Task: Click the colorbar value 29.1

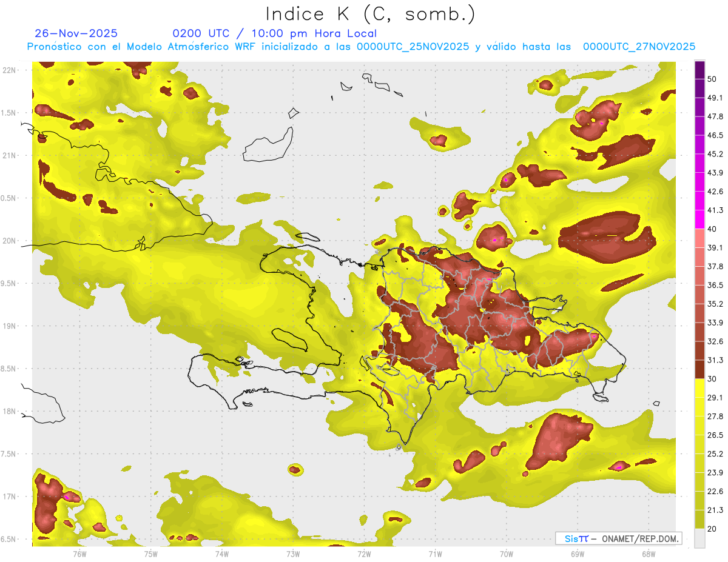Action: click(x=715, y=397)
